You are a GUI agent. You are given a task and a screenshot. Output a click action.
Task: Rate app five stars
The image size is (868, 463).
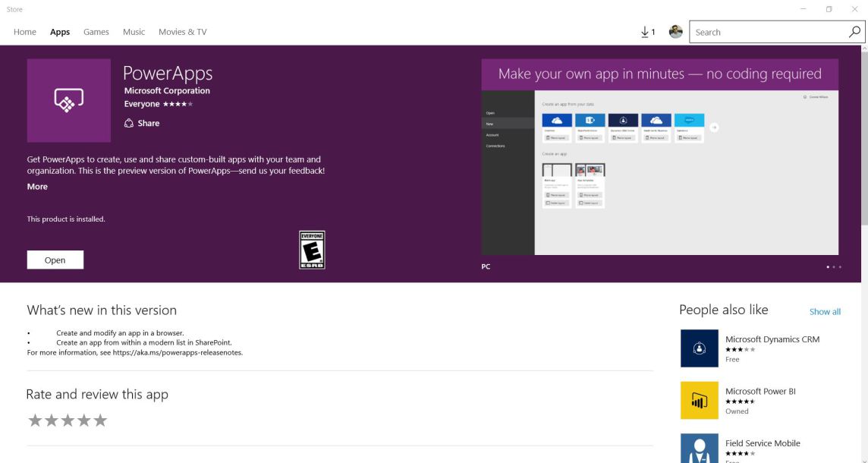coord(100,420)
